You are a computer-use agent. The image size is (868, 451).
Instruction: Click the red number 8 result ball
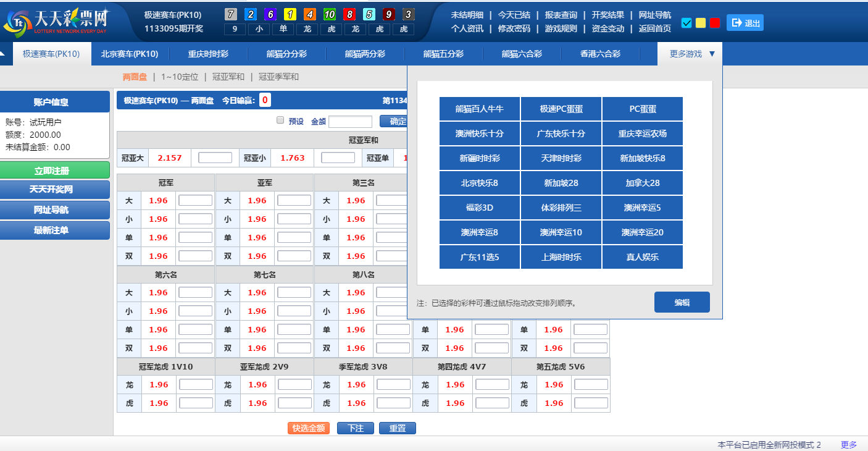349,14
